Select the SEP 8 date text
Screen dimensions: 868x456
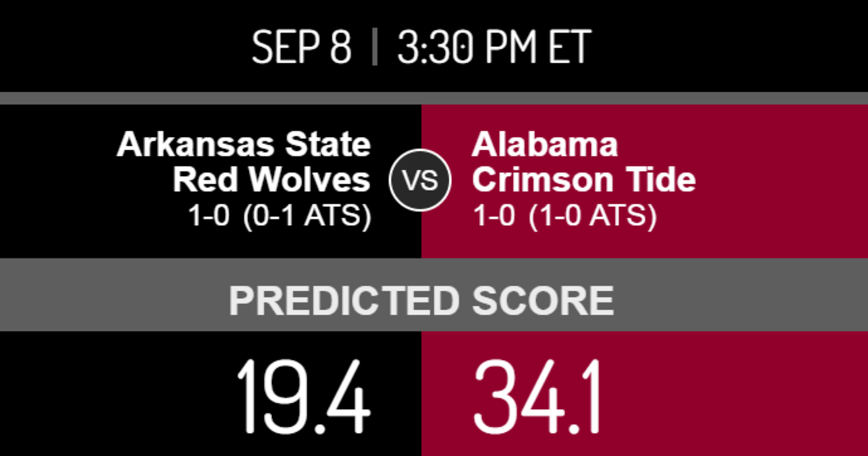[302, 48]
